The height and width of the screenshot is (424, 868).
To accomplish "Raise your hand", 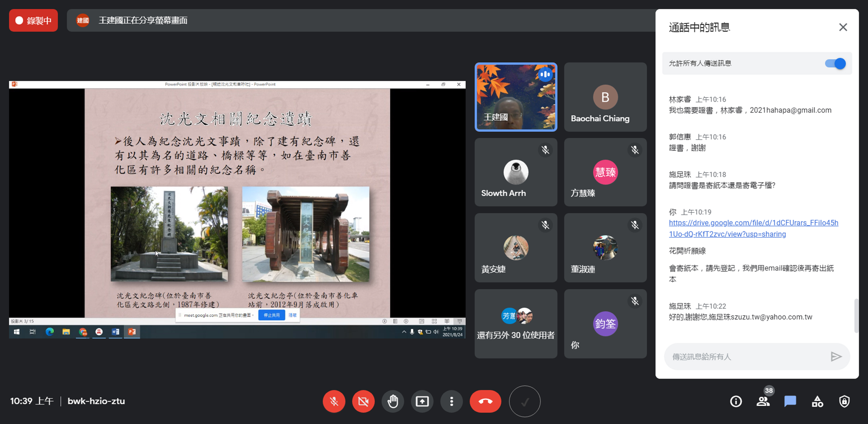I will [393, 401].
